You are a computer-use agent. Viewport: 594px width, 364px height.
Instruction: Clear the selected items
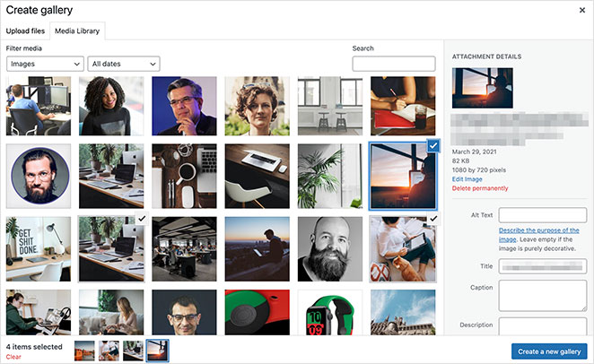[x=13, y=357]
